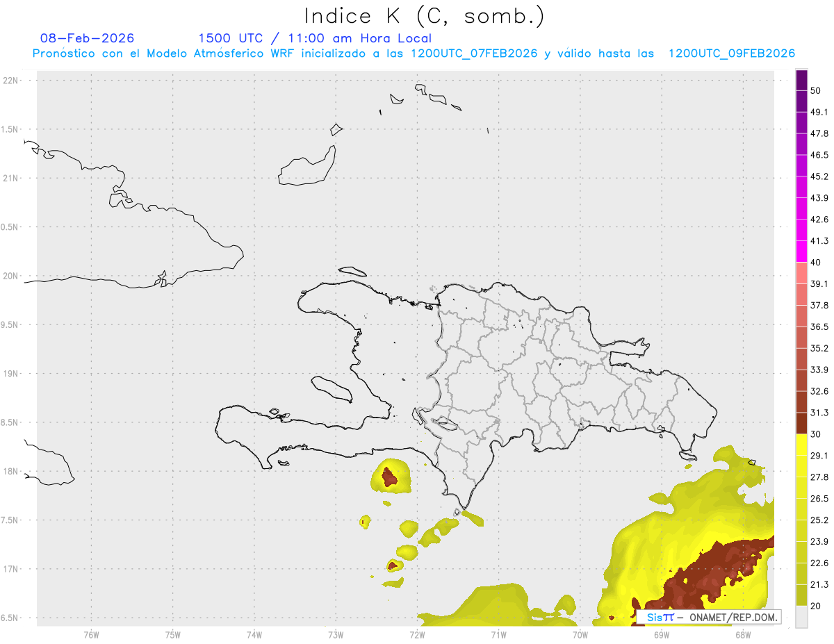Image resolution: width=834 pixels, height=644 pixels.
Task: Select the date text "08-Feb-2026"
Action: 88,38
